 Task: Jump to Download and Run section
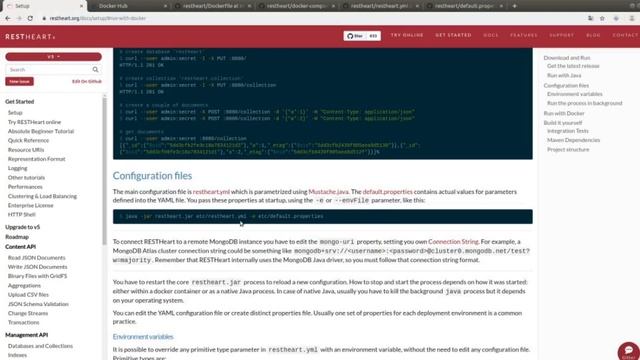[x=567, y=58]
